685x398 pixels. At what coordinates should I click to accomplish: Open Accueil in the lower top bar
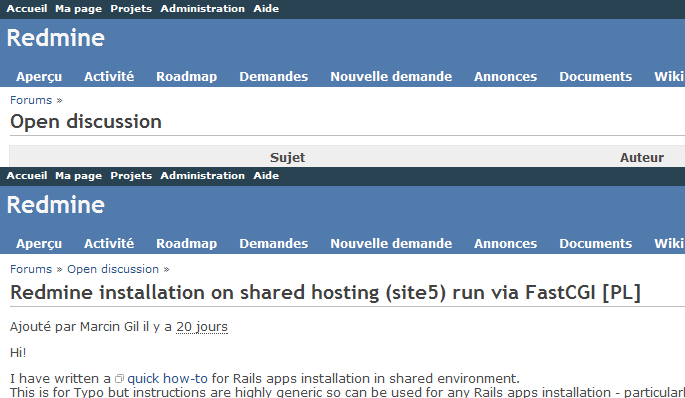[x=27, y=176]
